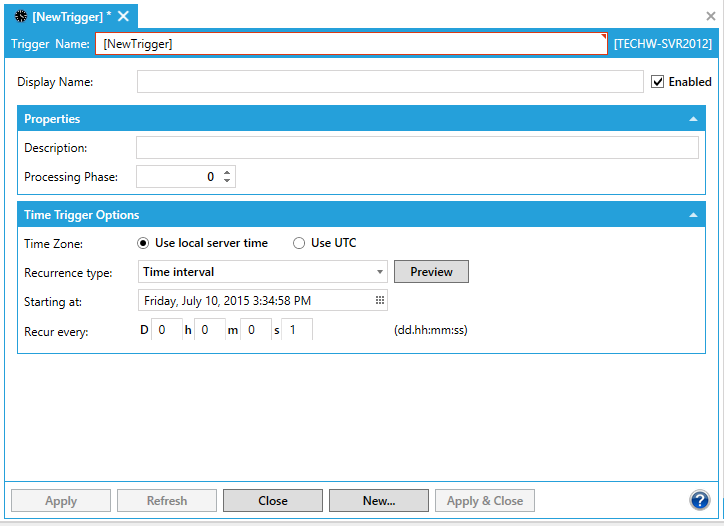Click the gear icon on NewTrigger tab
This screenshot has height=526, width=724.
(20, 17)
